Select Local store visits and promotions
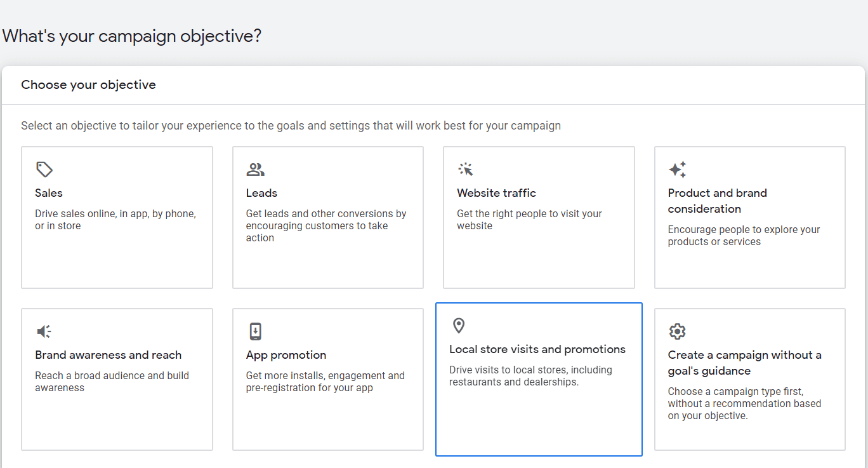 coord(539,379)
